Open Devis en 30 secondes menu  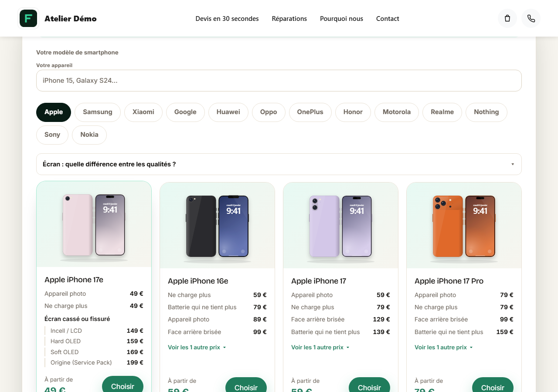[x=227, y=19]
